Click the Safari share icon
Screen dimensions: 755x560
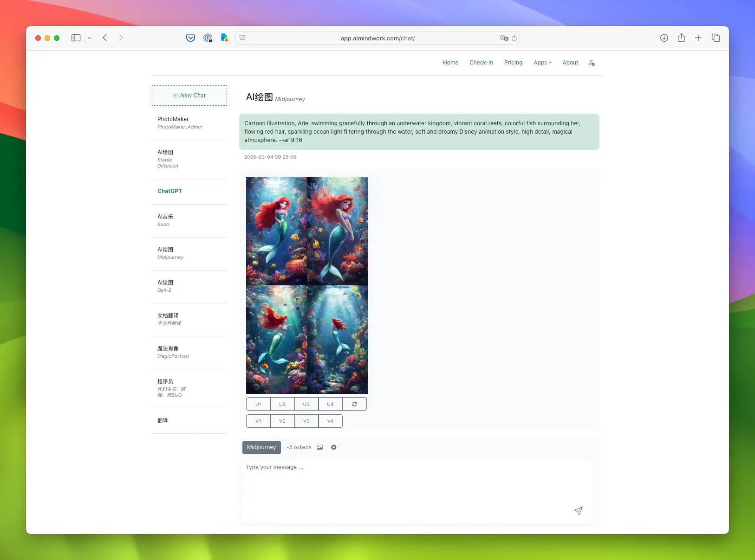pos(681,38)
